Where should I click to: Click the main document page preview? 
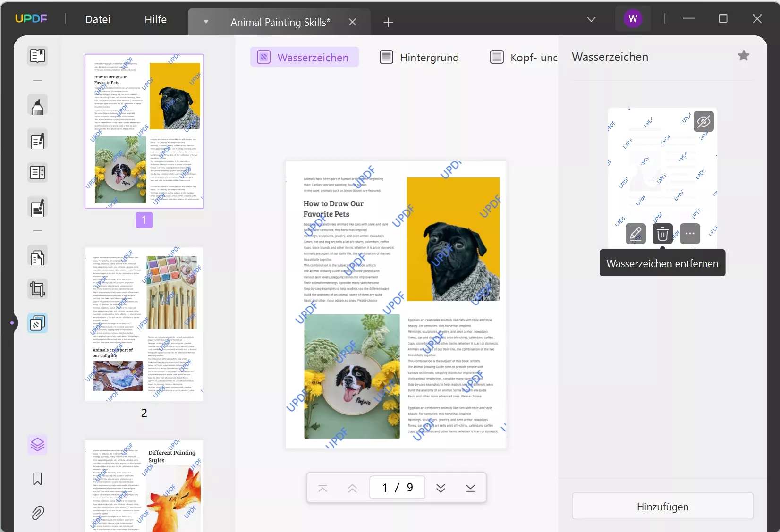[396, 304]
